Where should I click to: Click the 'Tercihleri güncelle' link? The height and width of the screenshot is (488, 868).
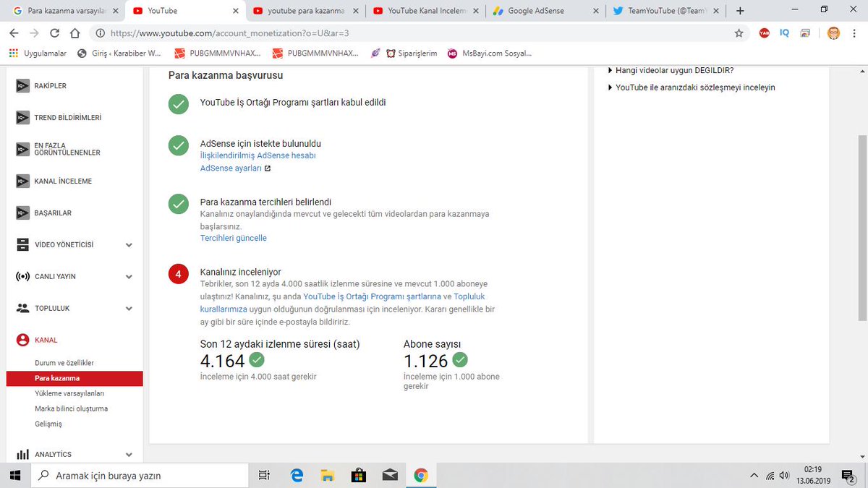pos(234,238)
